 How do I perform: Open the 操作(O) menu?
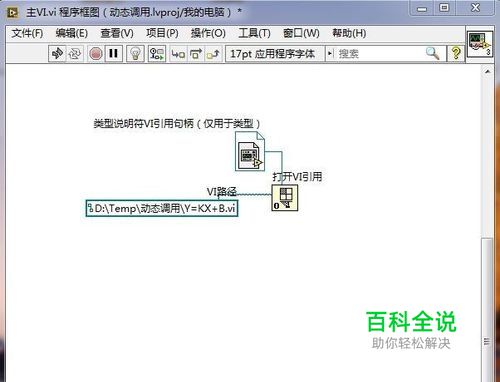(x=208, y=33)
